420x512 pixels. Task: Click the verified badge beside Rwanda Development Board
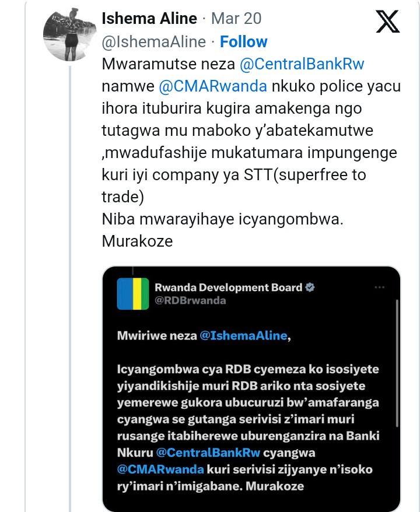point(310,287)
